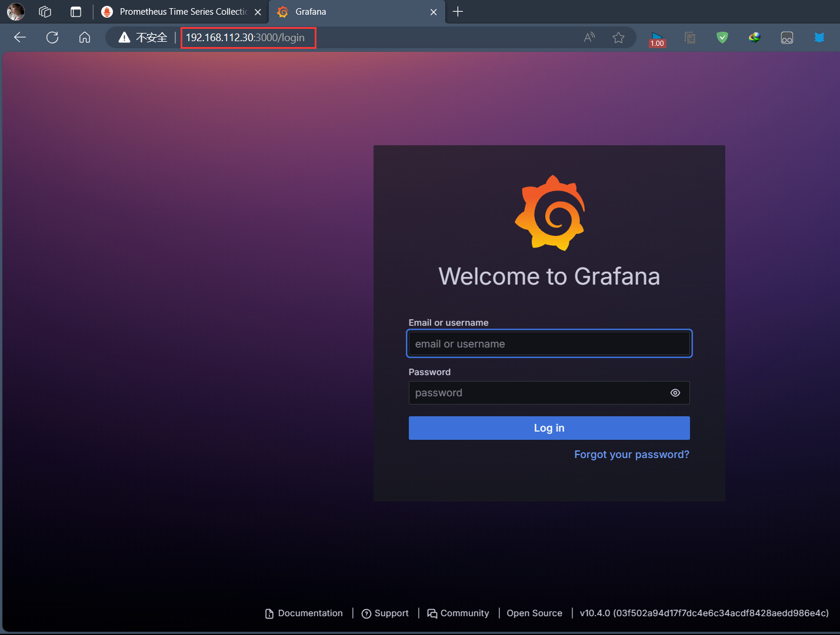Click the Community chat icon
Viewport: 840px width, 635px height.
click(x=432, y=613)
